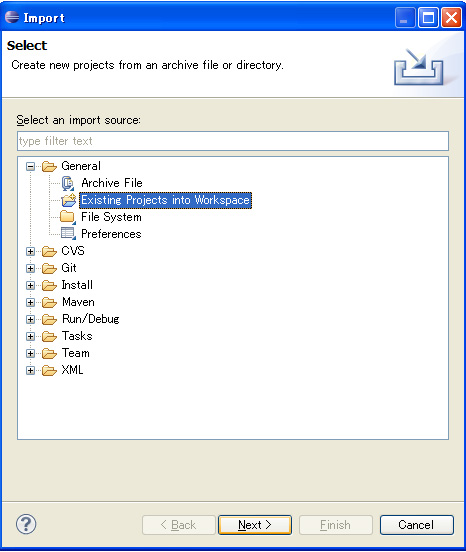The height and width of the screenshot is (552, 466).
Task: Maximize the Import dialog window
Action: pos(428,17)
